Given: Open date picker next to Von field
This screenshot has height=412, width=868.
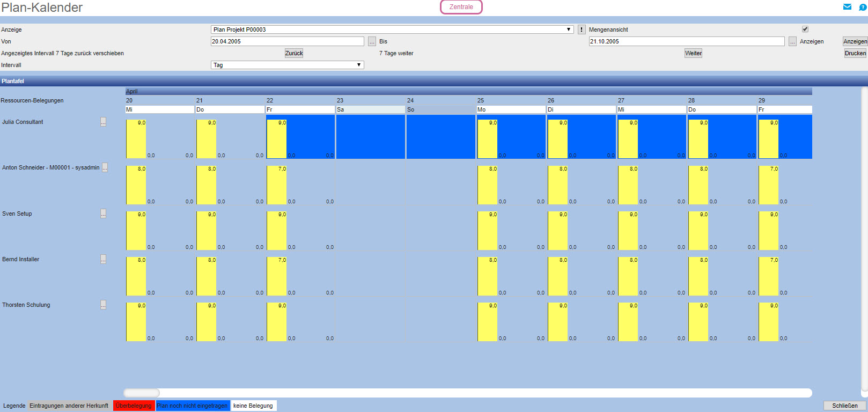Looking at the screenshot, I should pyautogui.click(x=372, y=41).
